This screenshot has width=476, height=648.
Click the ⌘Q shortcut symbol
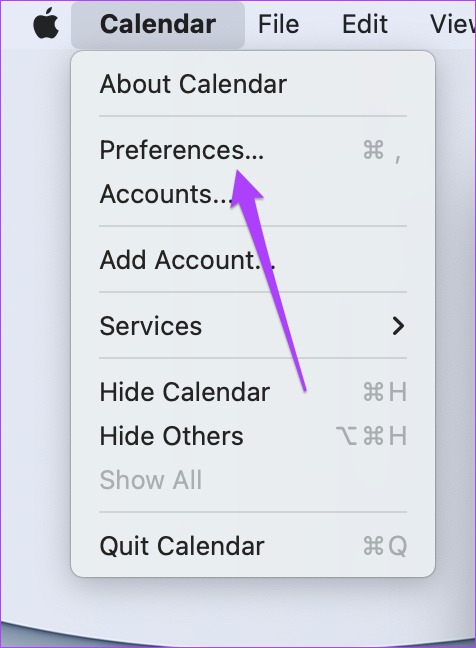tap(385, 546)
